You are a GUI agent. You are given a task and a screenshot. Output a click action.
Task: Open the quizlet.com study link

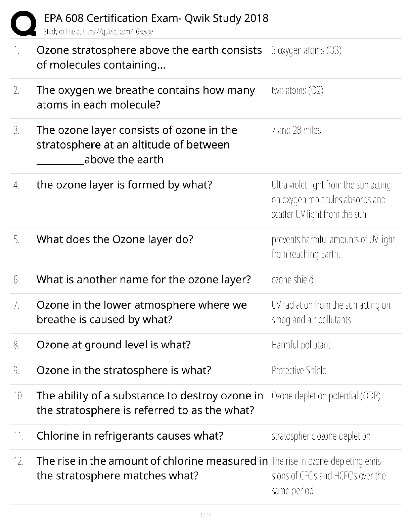tap(98, 32)
